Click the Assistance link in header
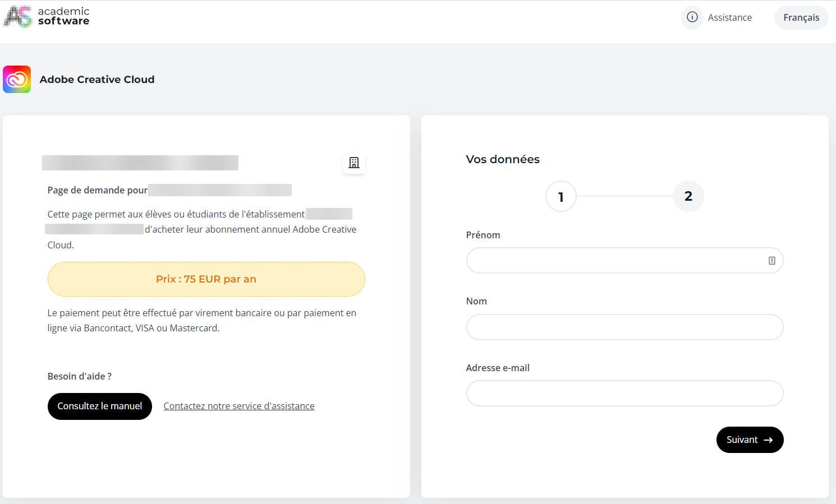This screenshot has height=504, width=836. tap(729, 17)
